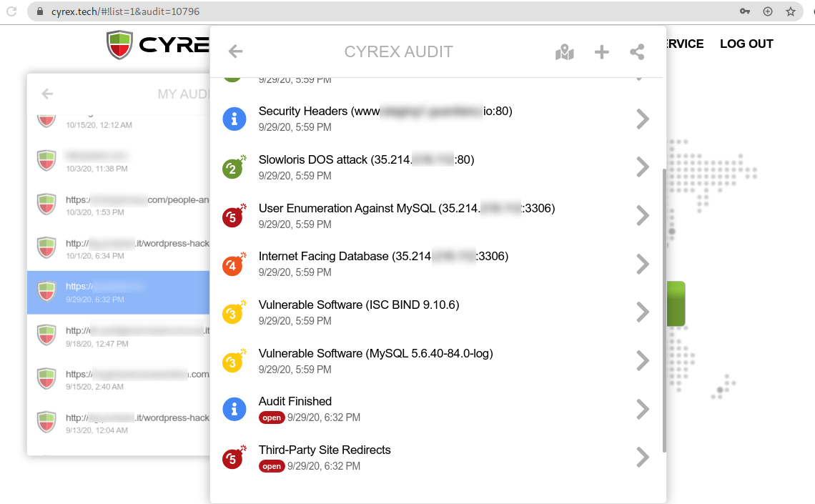Click the plus icon to add new audit

tap(601, 51)
